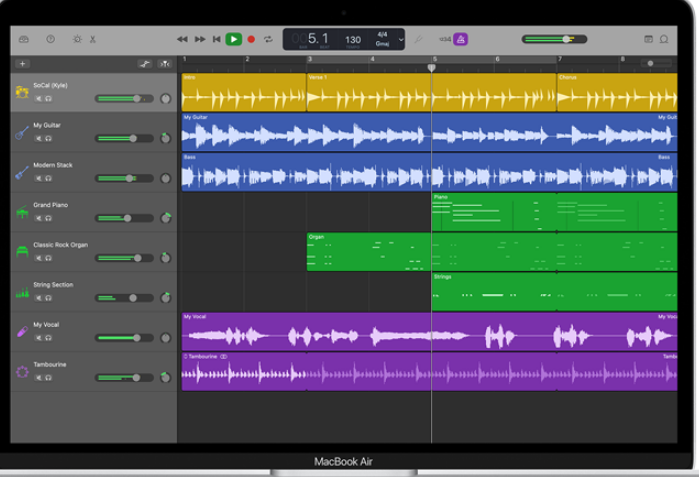
Task: Adjust SoCal (Kyle) pan knob
Action: 165,99
